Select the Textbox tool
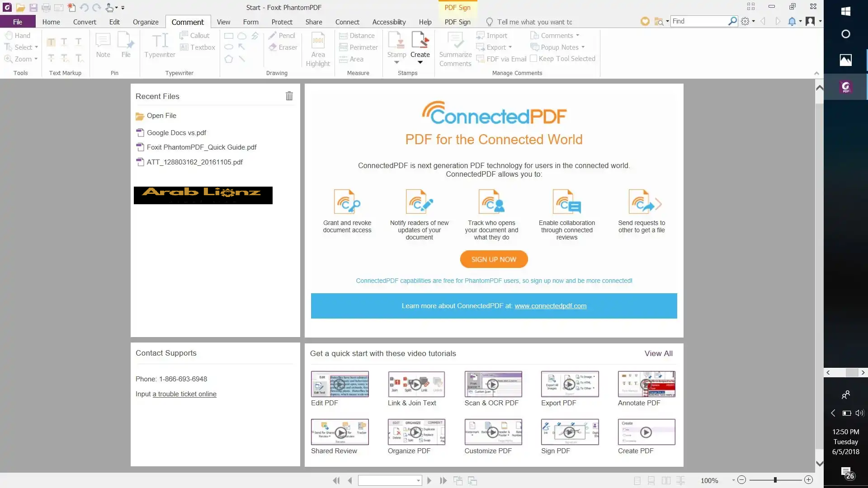The height and width of the screenshot is (488, 868). point(197,47)
